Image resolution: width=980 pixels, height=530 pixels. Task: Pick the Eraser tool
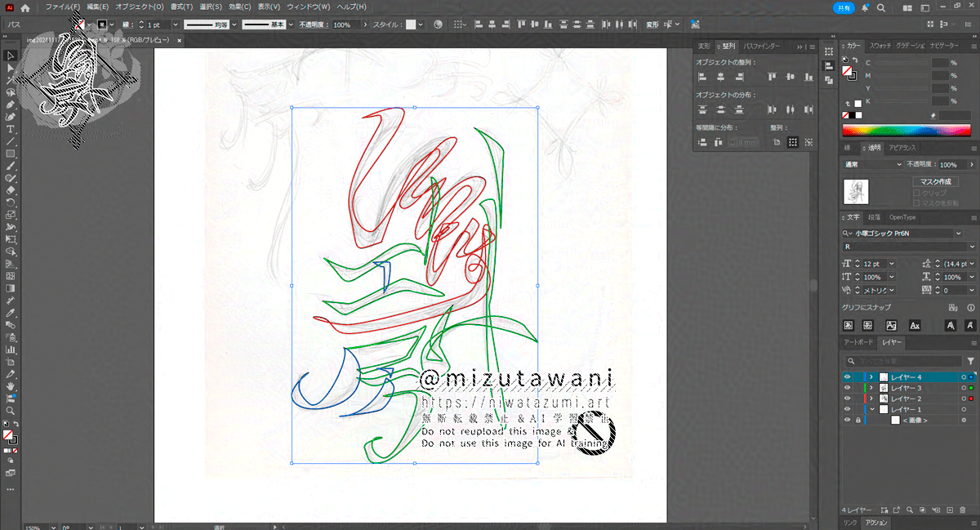pos(11,190)
